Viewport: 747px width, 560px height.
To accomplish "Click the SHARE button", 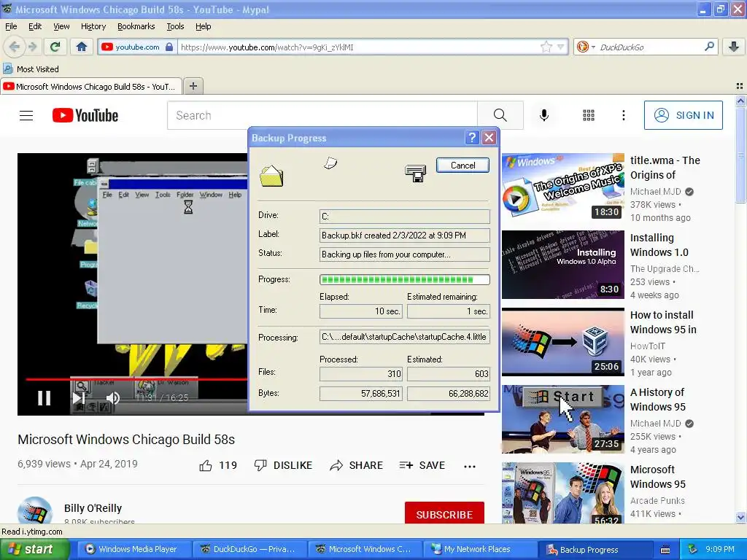I will click(x=356, y=465).
